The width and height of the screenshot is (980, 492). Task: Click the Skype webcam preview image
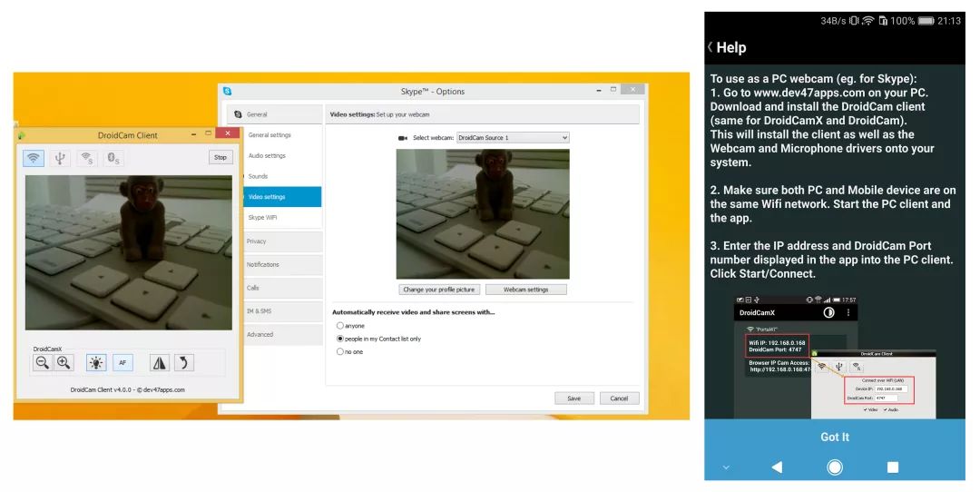(x=483, y=214)
